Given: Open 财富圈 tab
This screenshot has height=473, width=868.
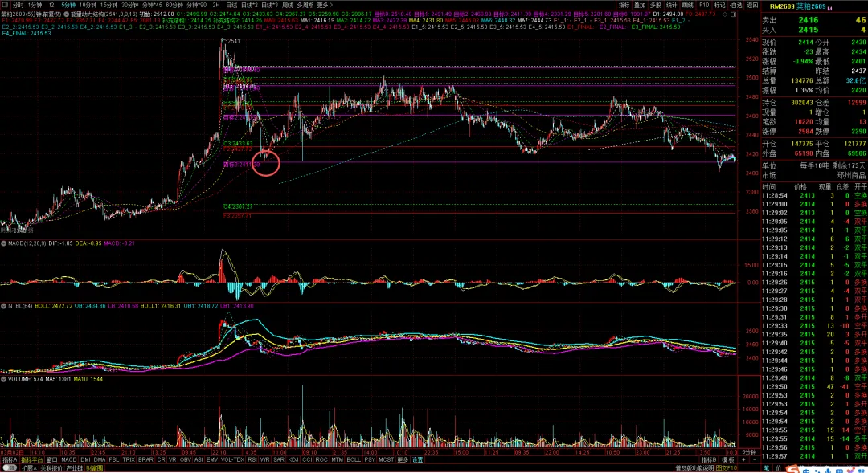Looking at the screenshot, I should point(94,468).
